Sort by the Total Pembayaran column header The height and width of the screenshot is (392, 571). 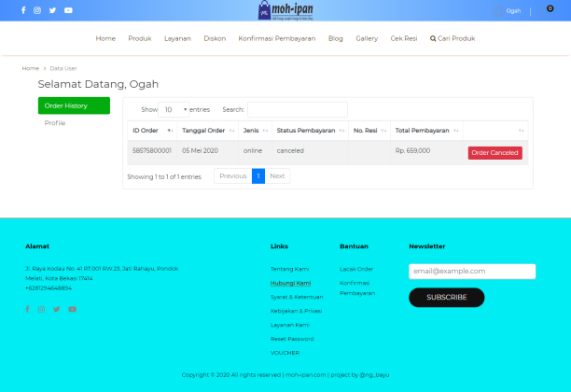tap(425, 131)
